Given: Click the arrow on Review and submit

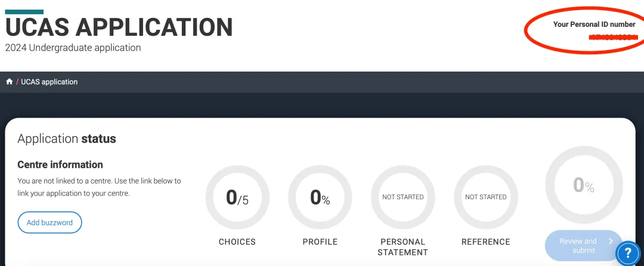Looking at the screenshot, I should 611,242.
